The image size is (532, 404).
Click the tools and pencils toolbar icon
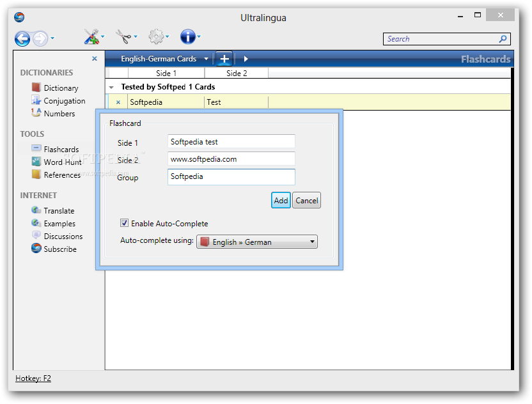(x=91, y=36)
